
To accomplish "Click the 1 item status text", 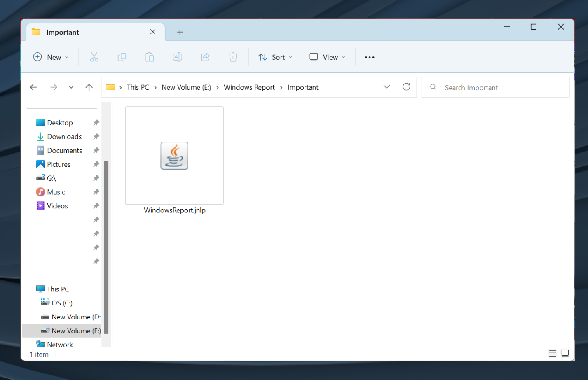I will tap(39, 354).
